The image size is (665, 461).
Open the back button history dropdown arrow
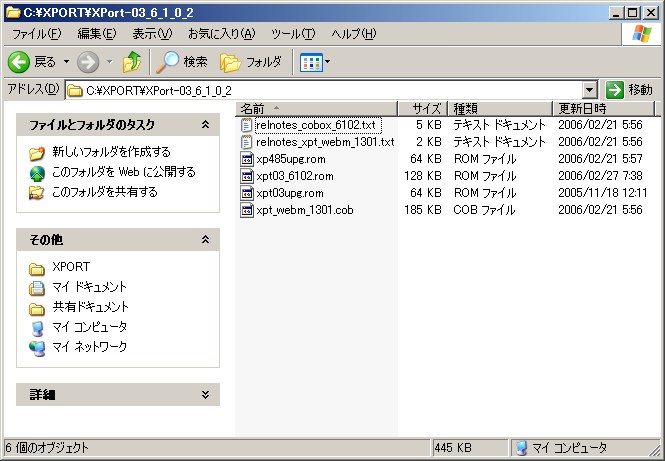[x=66, y=62]
